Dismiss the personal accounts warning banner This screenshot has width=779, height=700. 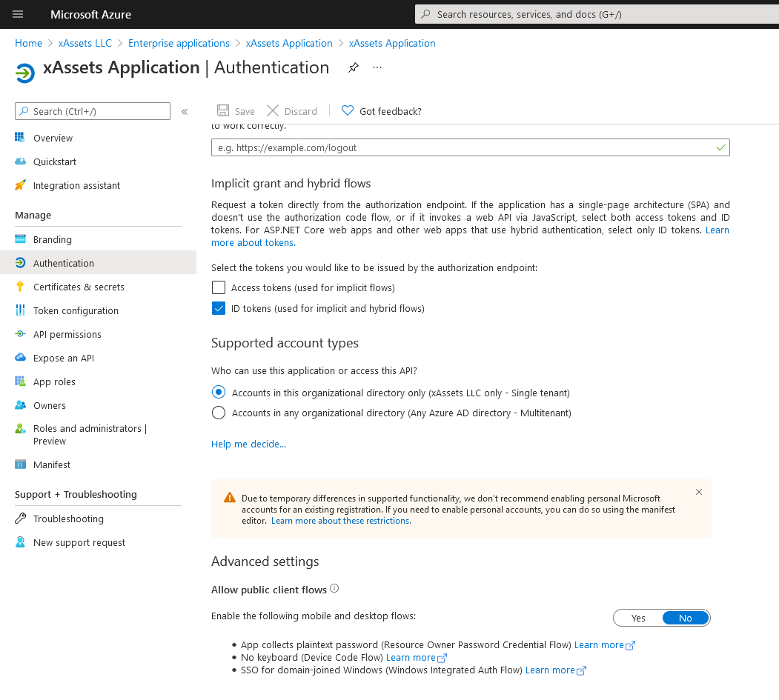tap(699, 492)
